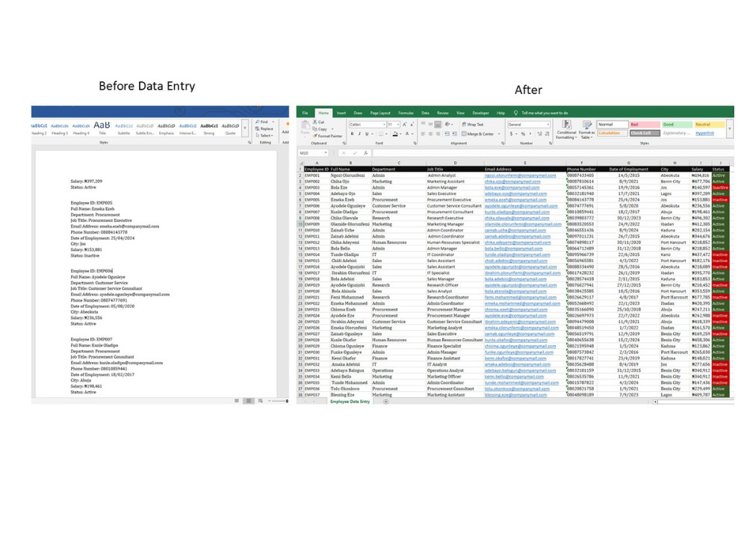Viewport: 747px width, 560px height.
Task: Click the Name Box showing M10
Action: pyautogui.click(x=313, y=153)
